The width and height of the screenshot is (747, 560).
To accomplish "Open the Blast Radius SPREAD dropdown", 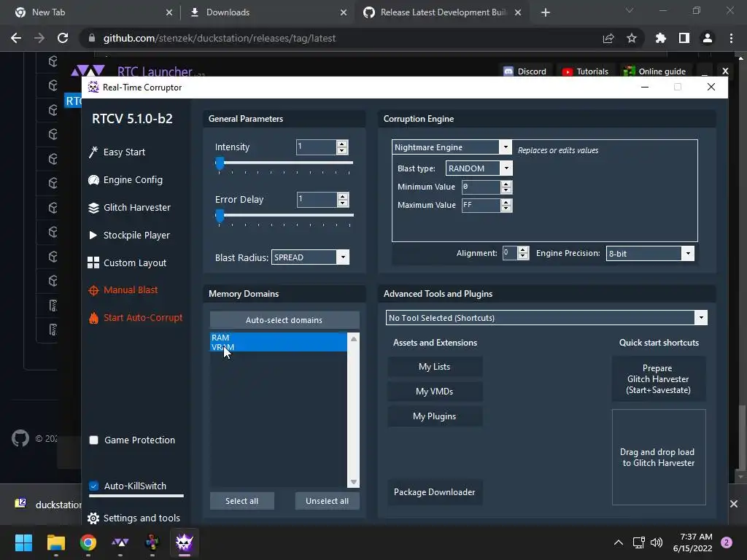I will point(343,257).
